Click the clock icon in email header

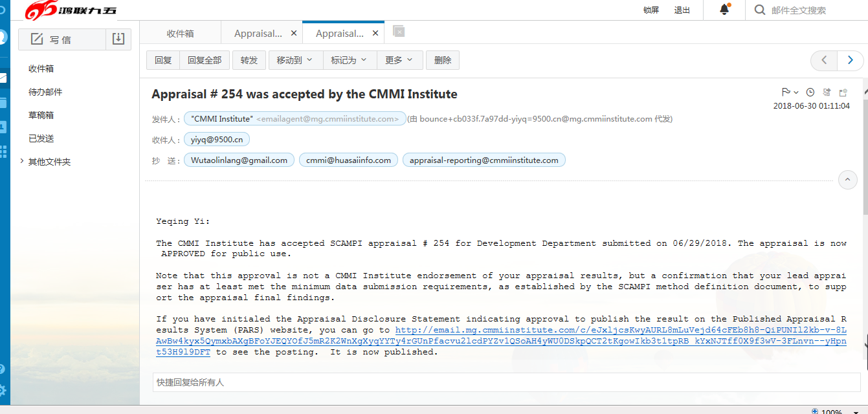tap(810, 93)
